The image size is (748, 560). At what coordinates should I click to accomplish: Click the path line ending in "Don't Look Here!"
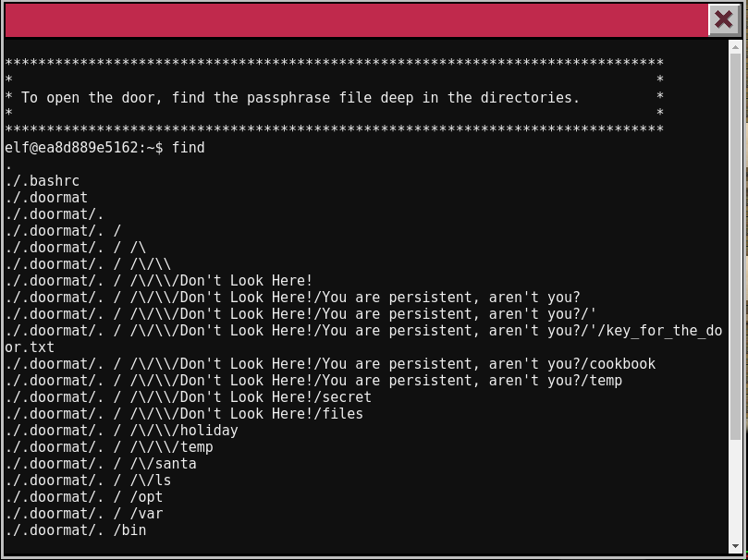159,281
